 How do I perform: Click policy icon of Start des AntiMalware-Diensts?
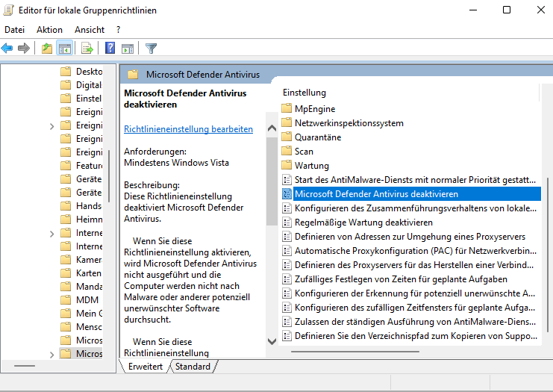pyautogui.click(x=287, y=180)
